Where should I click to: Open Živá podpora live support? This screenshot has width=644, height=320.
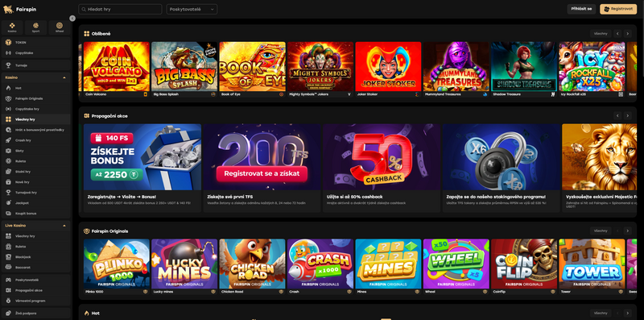click(x=35, y=314)
